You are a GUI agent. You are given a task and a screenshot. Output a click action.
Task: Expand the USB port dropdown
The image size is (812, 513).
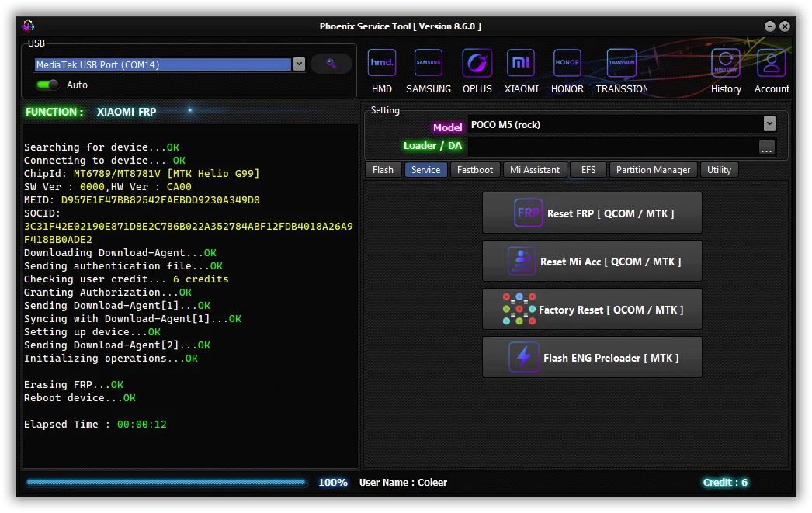299,64
